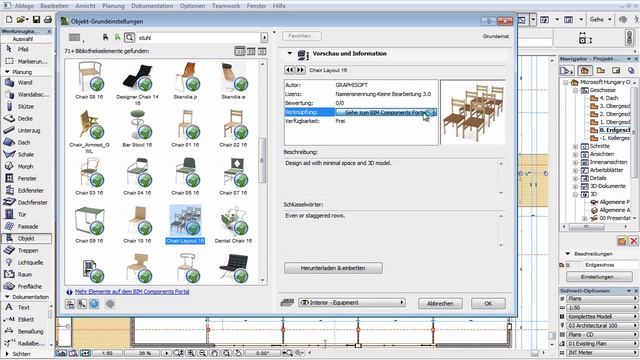This screenshot has width=640, height=360.
Task: Click the BIM Components globe icon below list
Action: tap(94, 304)
